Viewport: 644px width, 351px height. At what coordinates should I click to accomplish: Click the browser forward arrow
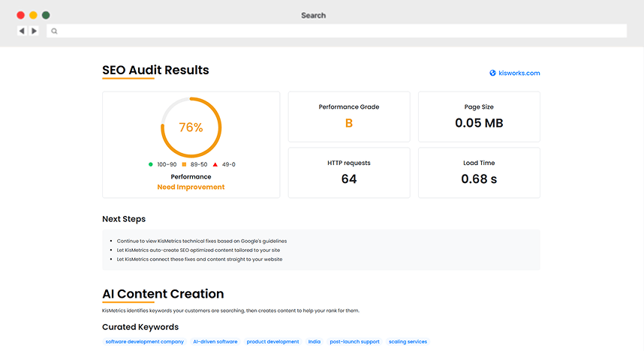click(x=34, y=31)
